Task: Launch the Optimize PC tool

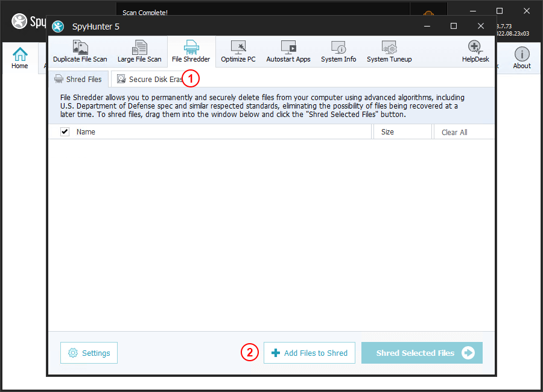Action: pyautogui.click(x=238, y=51)
